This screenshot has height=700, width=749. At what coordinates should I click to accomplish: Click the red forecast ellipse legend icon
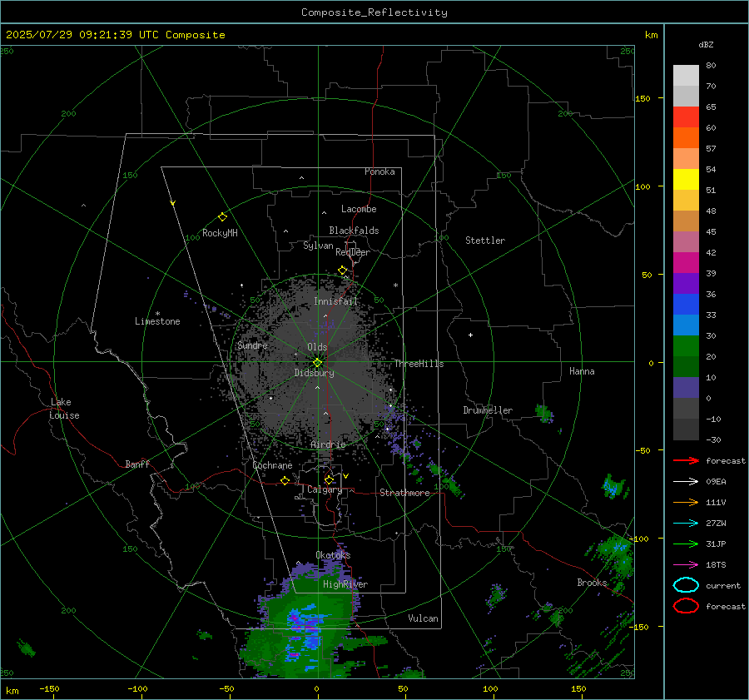click(686, 606)
